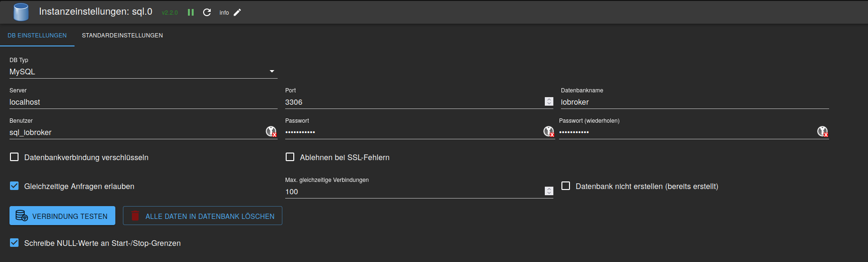Click password manager icon in Benutzer field
The image size is (868, 262).
271,131
